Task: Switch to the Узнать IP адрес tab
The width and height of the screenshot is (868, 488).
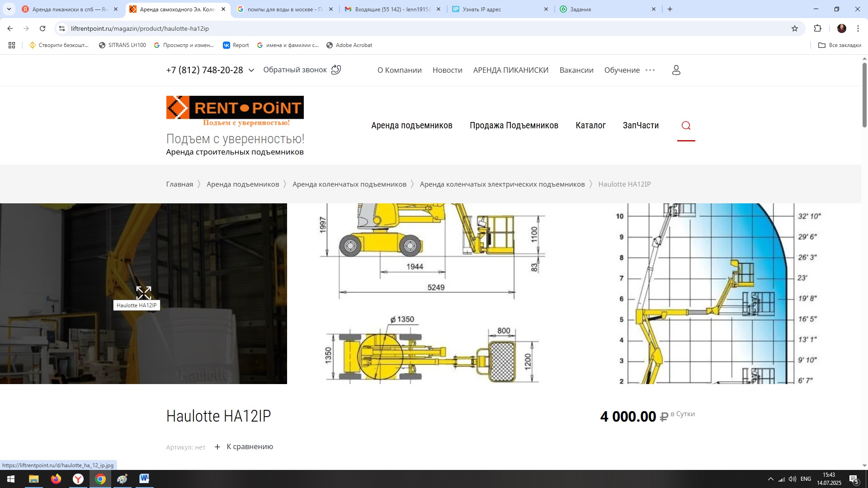Action: coord(500,9)
